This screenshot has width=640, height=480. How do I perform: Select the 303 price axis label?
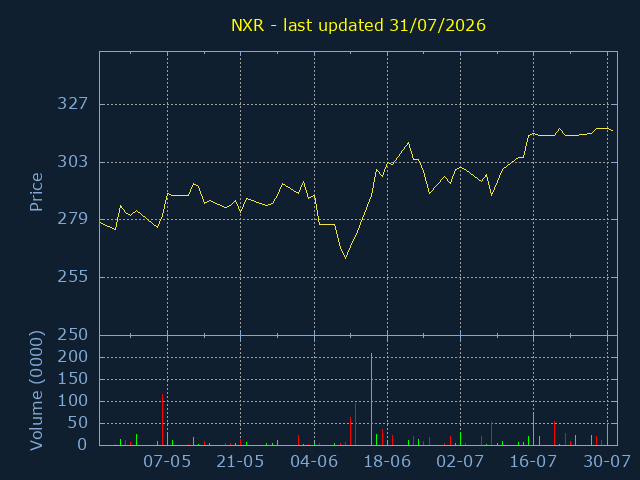(73, 162)
